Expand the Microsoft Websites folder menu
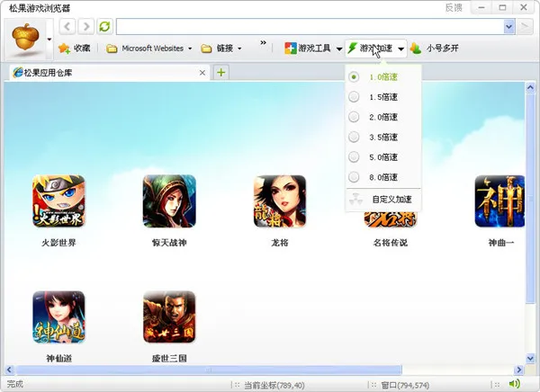 (148, 49)
